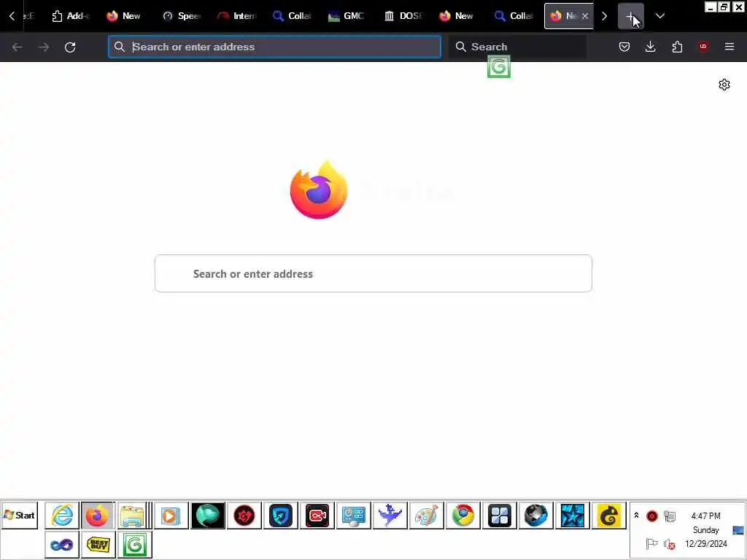Open the Best Buy taskbar shortcut
747x560 pixels.
(98, 544)
